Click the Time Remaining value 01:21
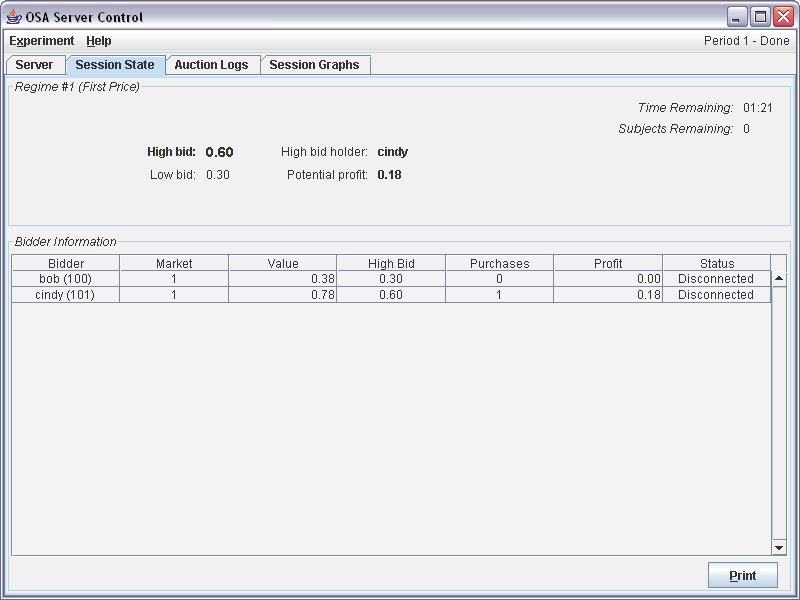This screenshot has width=800, height=600. pos(758,108)
